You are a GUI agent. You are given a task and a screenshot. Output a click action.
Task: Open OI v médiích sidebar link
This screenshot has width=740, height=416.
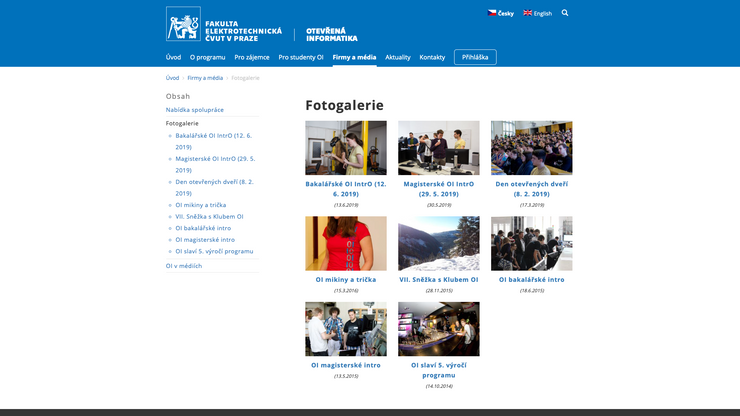[x=184, y=266]
